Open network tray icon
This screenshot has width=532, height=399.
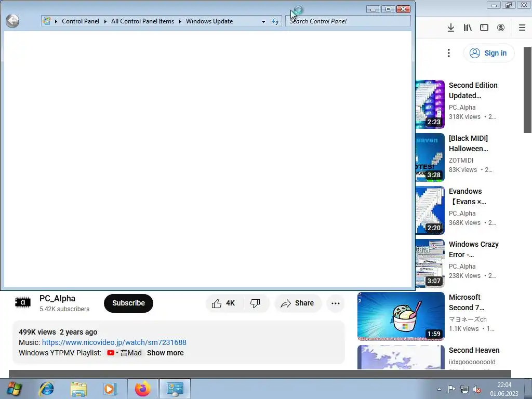(x=464, y=389)
